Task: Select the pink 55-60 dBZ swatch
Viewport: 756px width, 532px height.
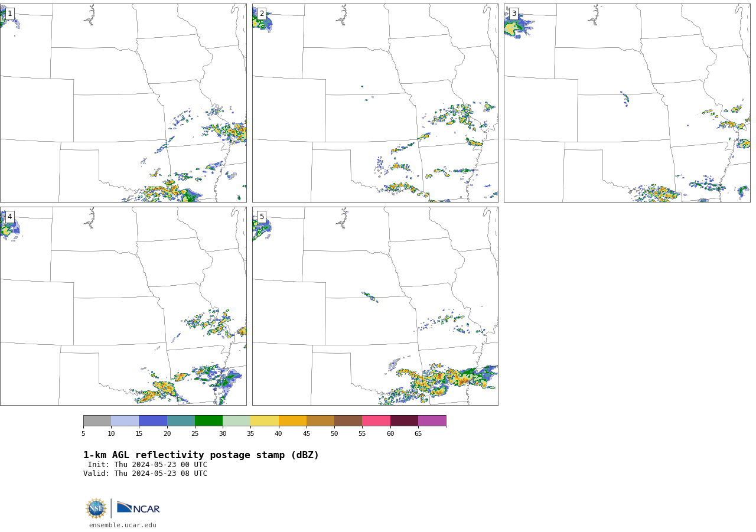Action: (x=376, y=421)
